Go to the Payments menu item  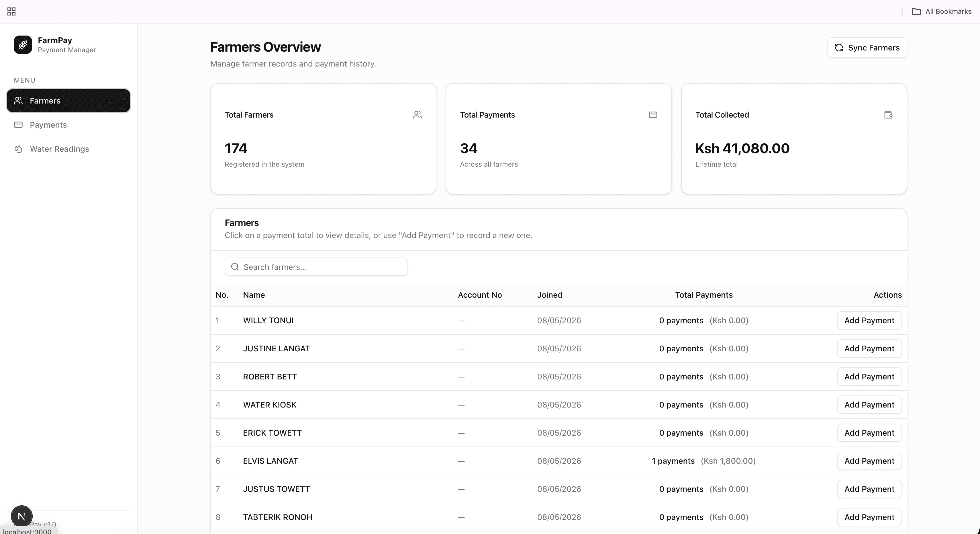68,124
